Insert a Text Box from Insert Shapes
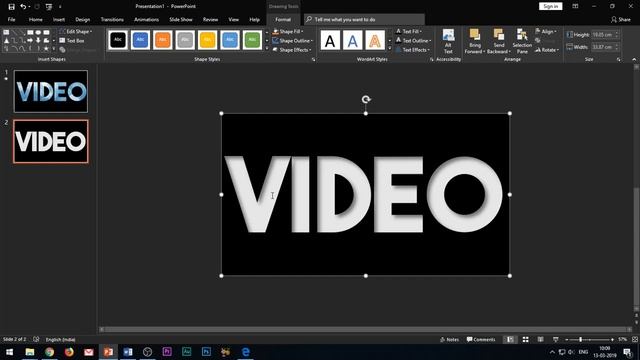 [x=72, y=41]
